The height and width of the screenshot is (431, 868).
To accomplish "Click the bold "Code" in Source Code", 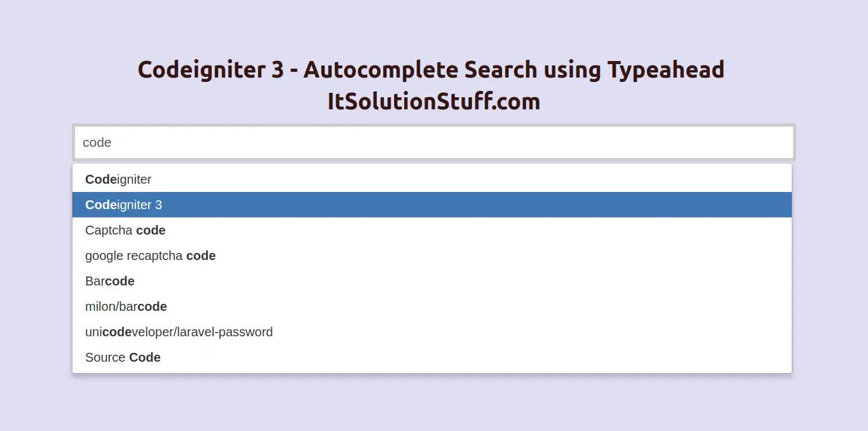I will 145,357.
